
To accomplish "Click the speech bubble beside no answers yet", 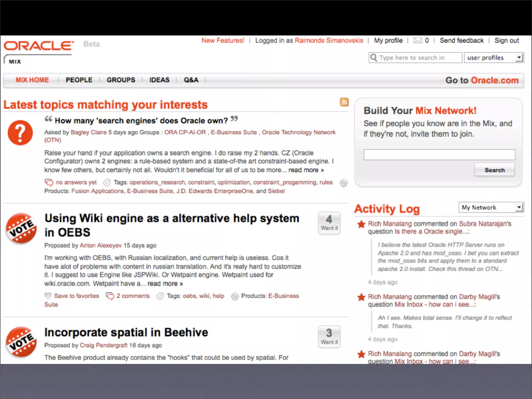I will tap(49, 182).
